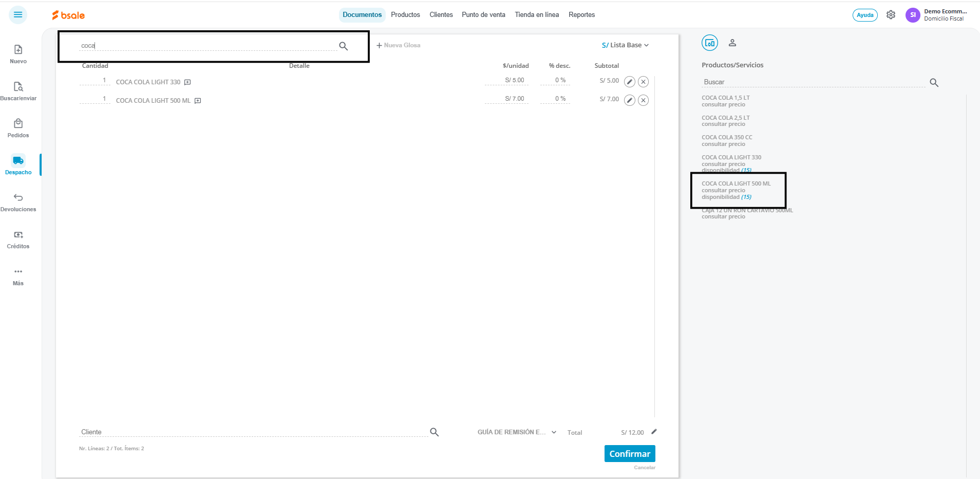980x479 pixels.
Task: Open the Demo Ecomm... account name
Action: pyautogui.click(x=946, y=11)
